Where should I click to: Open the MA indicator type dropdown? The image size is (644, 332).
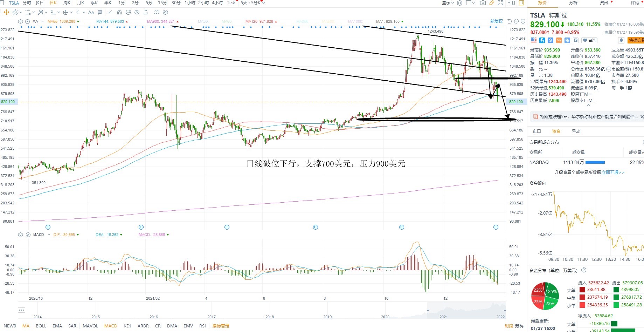click(42, 21)
